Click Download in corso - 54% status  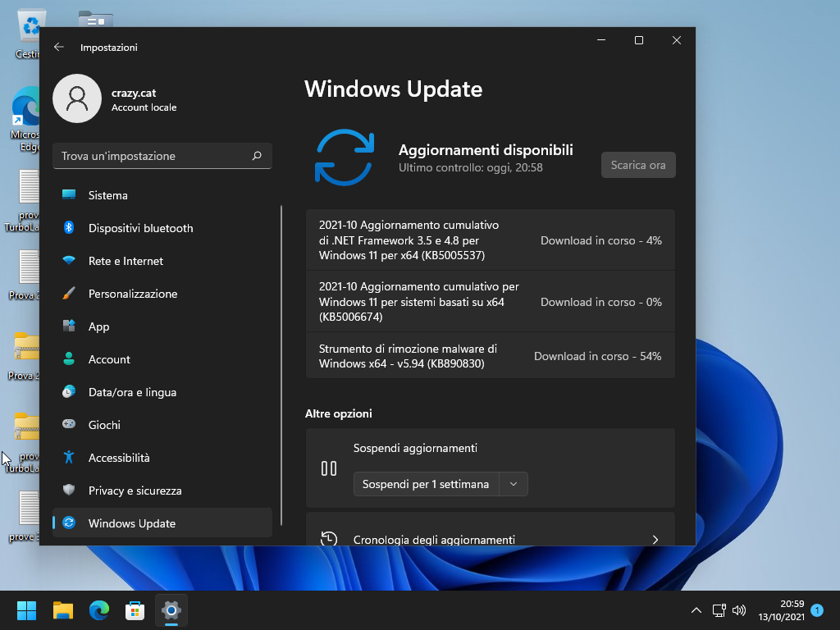click(597, 356)
